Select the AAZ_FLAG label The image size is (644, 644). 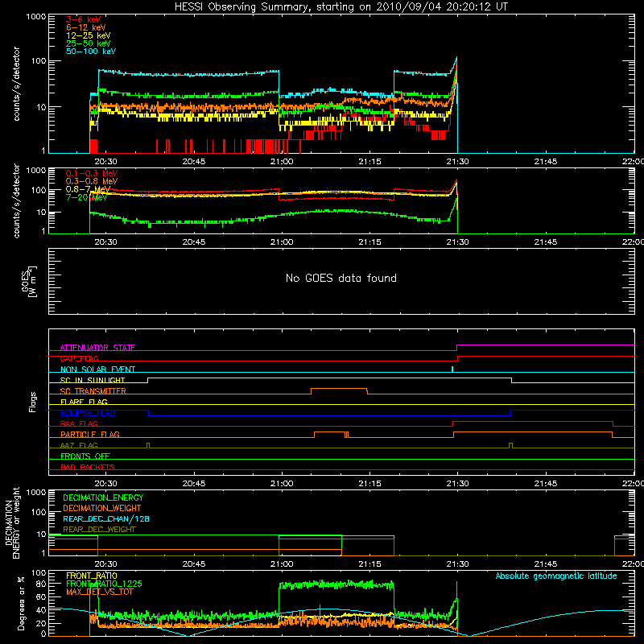(x=79, y=445)
